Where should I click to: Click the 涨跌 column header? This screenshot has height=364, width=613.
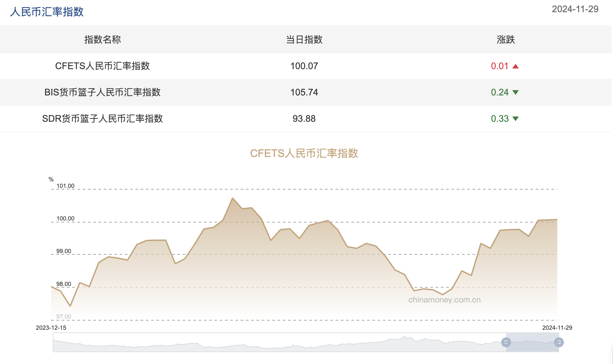pos(506,39)
